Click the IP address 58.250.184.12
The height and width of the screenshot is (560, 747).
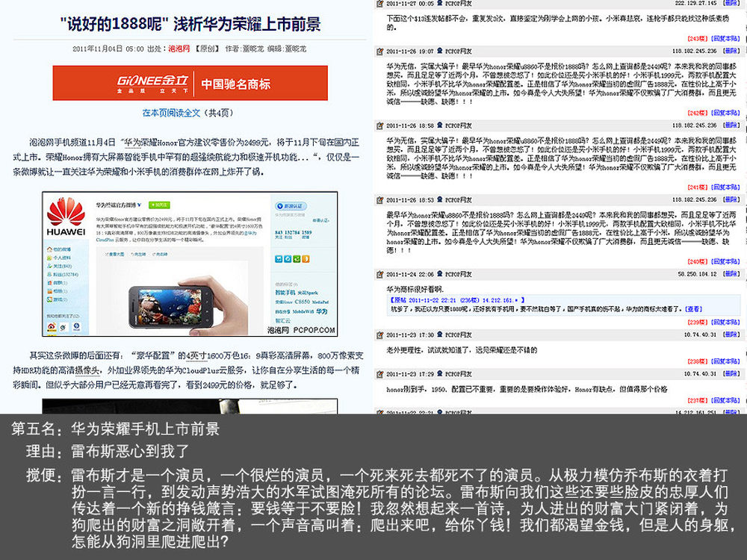coord(697,274)
